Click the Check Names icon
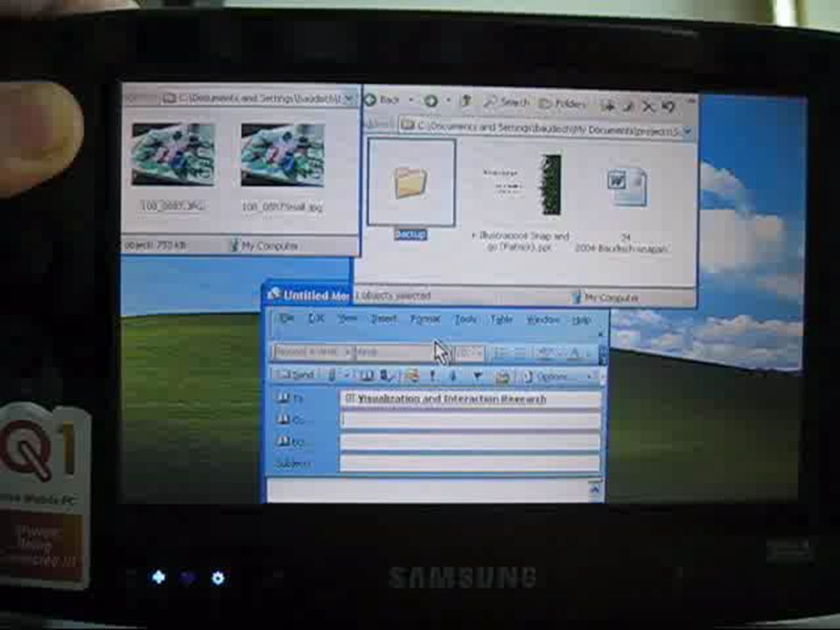Screen dimensions: 840x630 point(387,376)
